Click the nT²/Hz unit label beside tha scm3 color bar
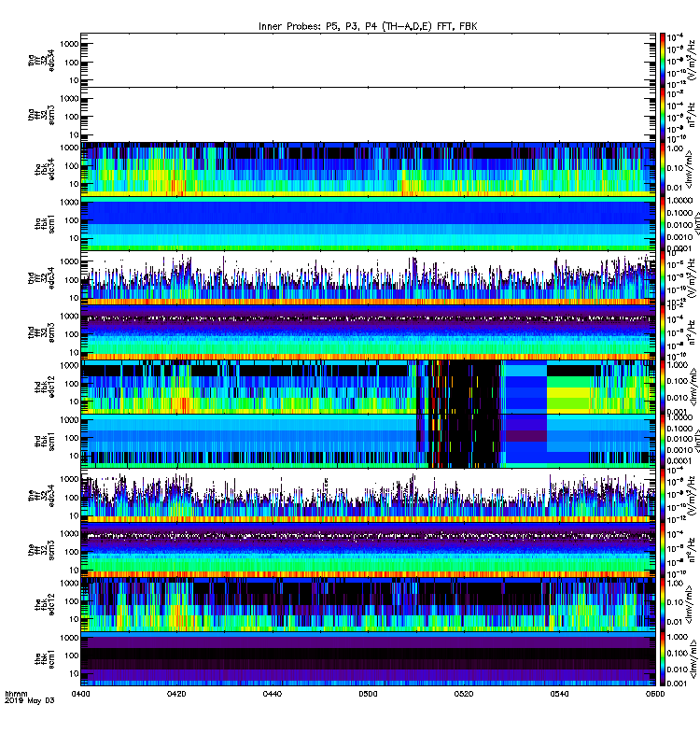Viewport: 700px width, 747px height. (692, 114)
